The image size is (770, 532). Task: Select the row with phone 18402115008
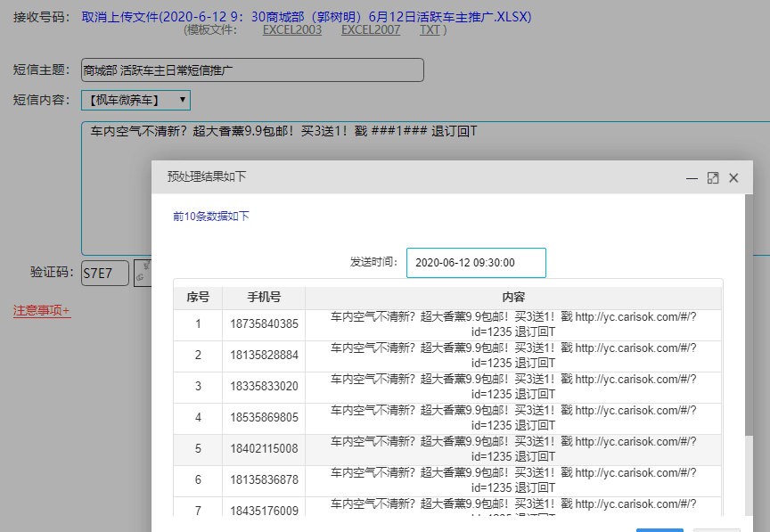[264, 448]
